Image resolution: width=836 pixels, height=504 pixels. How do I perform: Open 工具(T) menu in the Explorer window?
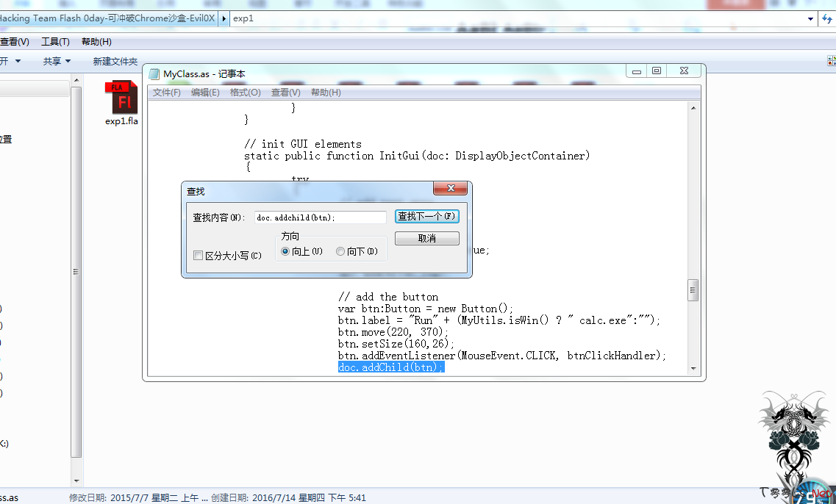coord(55,42)
